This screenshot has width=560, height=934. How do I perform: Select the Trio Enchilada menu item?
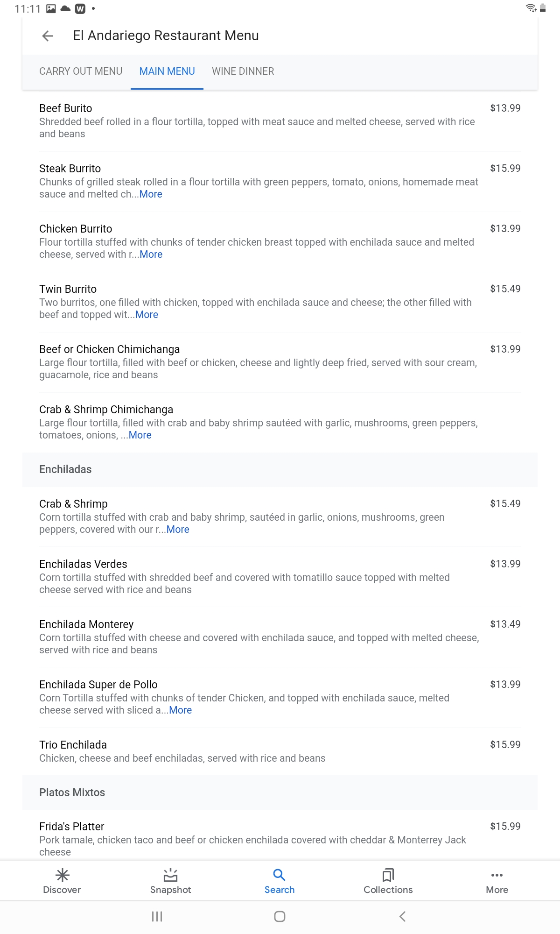(x=280, y=751)
